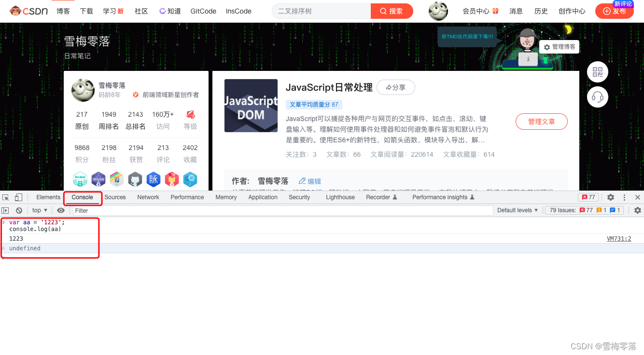Click 管理博客 gear button
Viewport: 644px width, 355px height.
pyautogui.click(x=560, y=47)
